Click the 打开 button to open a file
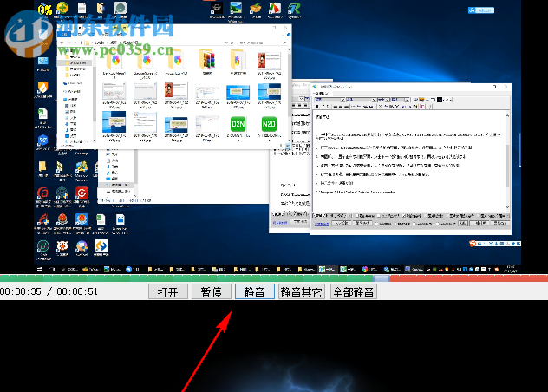548x392 pixels. point(168,291)
